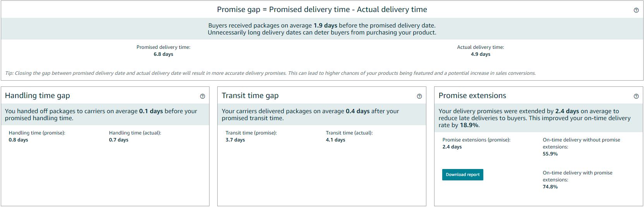Click the Handling time (actual) 0.7 days value
This screenshot has width=644, height=207.
118,140
